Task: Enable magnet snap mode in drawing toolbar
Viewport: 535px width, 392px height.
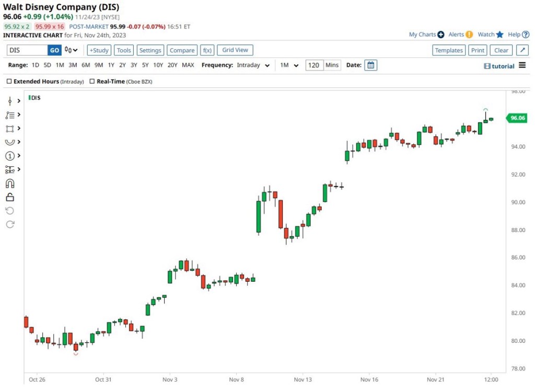Action: 10,183
